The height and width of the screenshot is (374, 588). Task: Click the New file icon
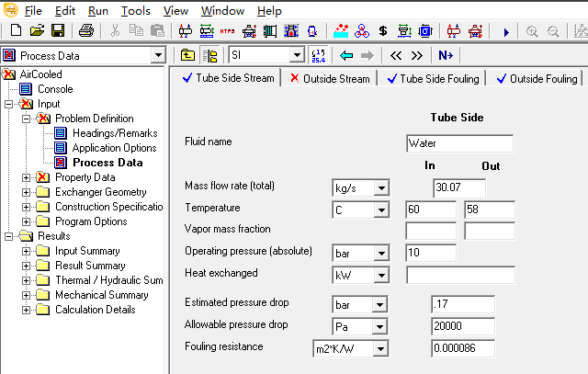tap(16, 30)
